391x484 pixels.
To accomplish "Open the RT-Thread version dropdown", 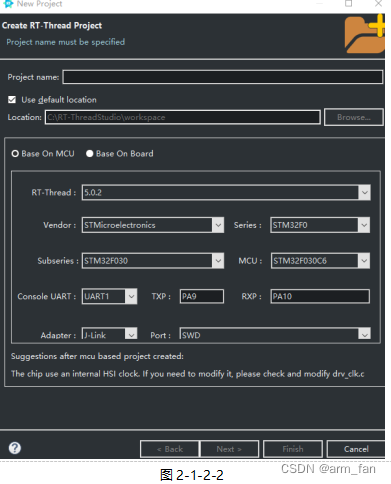I will (x=226, y=192).
